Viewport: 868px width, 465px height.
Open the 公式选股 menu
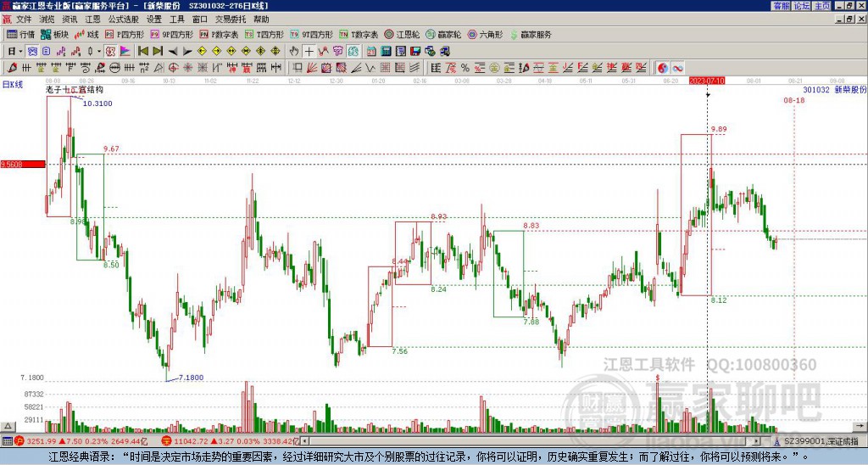click(124, 20)
